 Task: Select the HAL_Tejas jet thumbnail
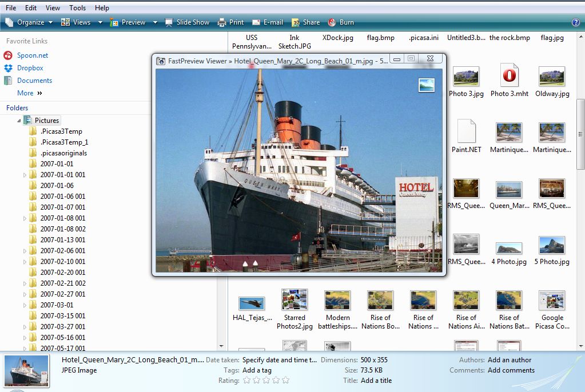(252, 303)
